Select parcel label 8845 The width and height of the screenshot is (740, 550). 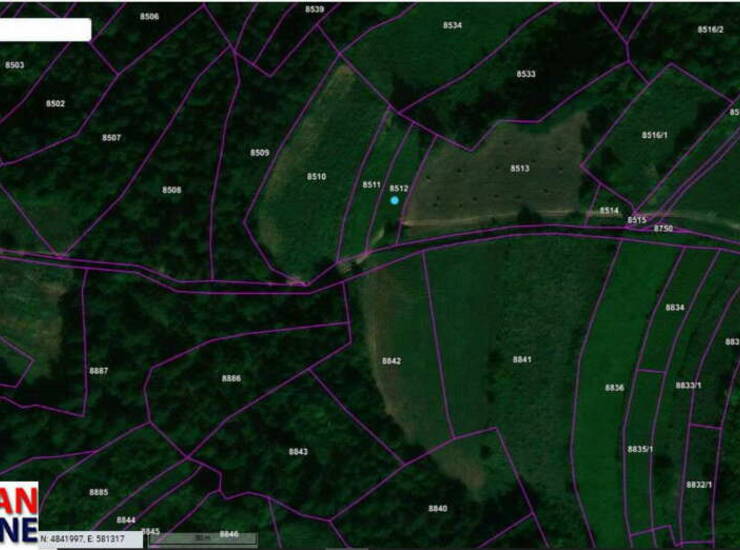click(151, 531)
